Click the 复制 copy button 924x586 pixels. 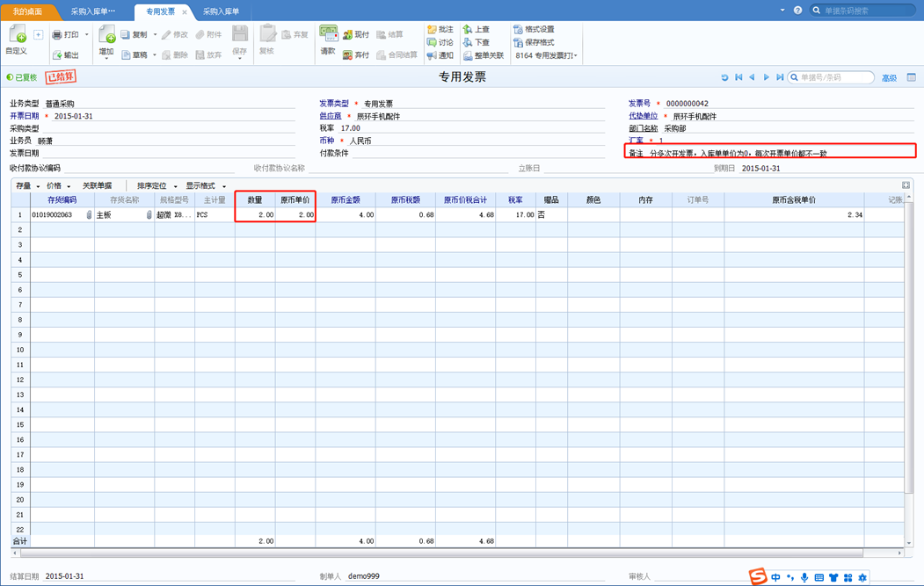135,35
